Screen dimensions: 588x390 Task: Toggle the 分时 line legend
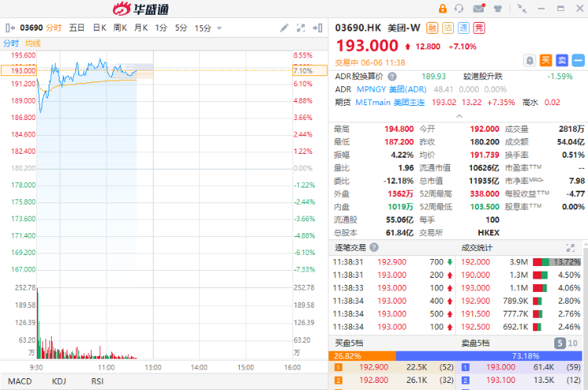click(11, 43)
